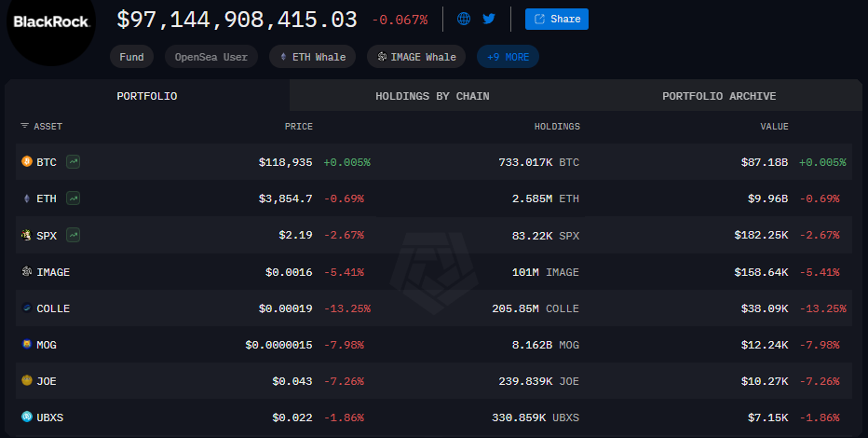Click the $7.15K UBXS value
The height and width of the screenshot is (438, 868).
tap(767, 417)
